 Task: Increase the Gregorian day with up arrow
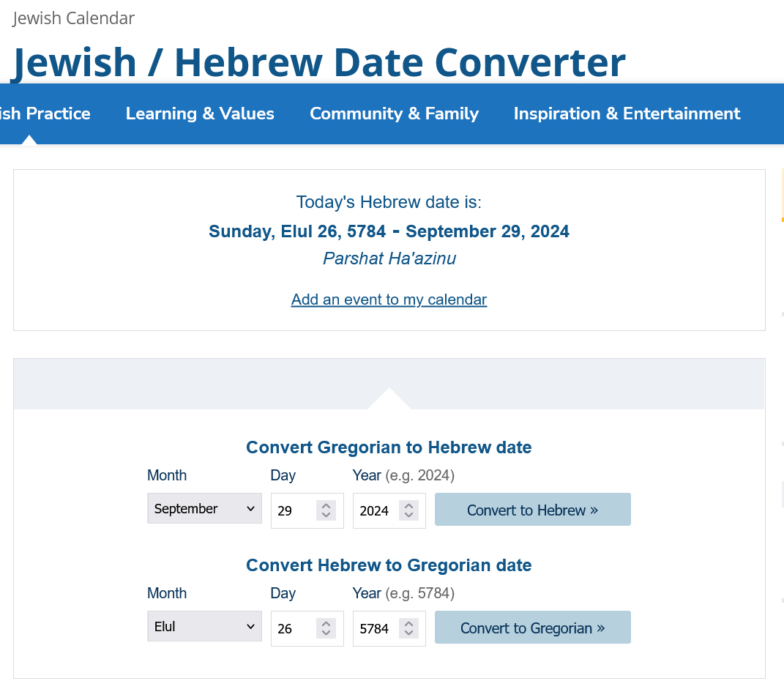(x=326, y=505)
